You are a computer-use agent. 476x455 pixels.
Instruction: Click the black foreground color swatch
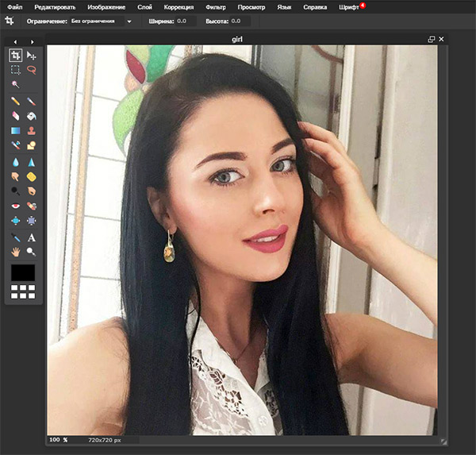click(x=23, y=272)
